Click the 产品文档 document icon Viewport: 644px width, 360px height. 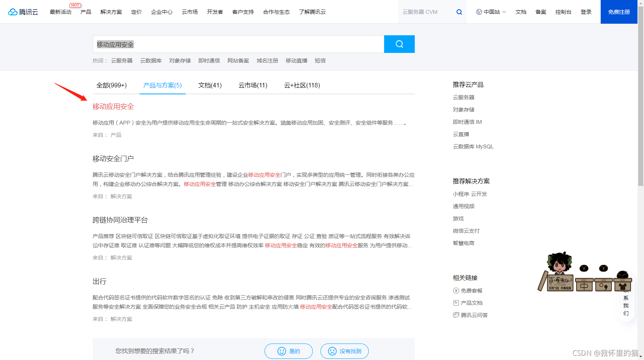click(x=456, y=303)
